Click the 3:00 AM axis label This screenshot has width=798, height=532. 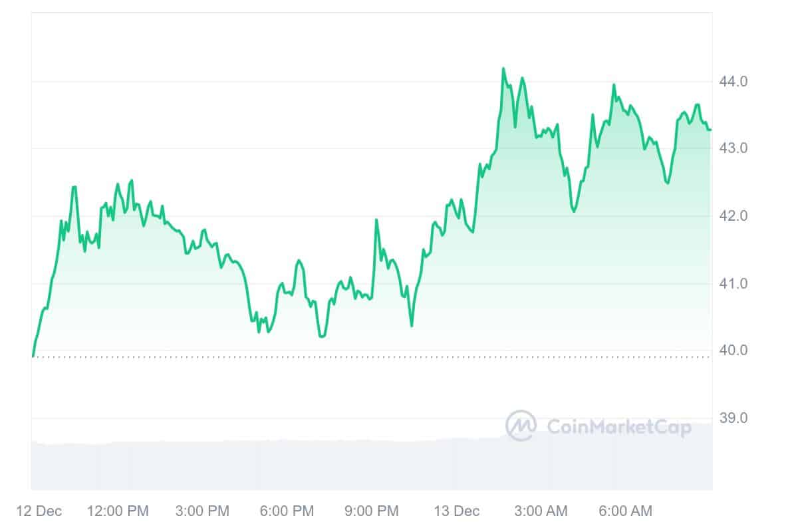(541, 511)
